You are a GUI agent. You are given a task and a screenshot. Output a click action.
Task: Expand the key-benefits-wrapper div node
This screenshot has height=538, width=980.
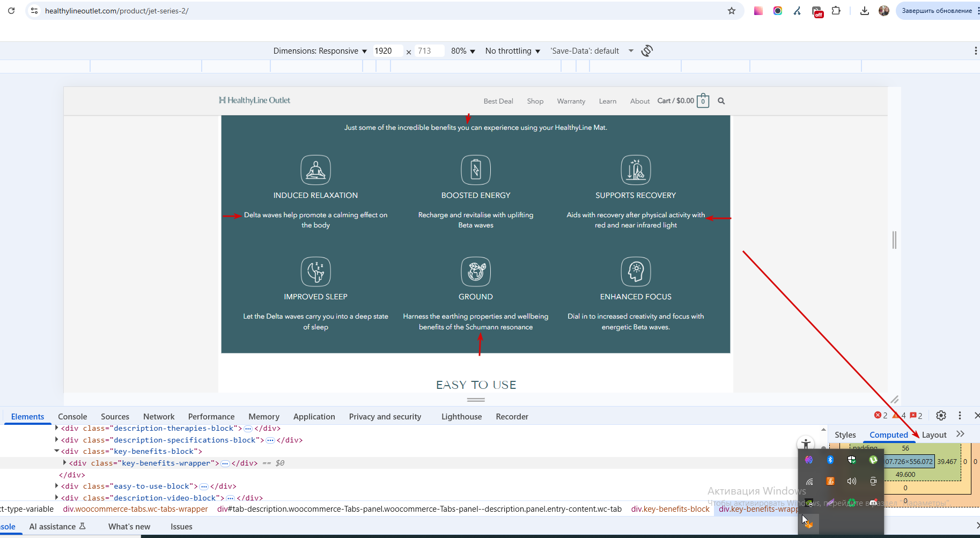click(65, 463)
